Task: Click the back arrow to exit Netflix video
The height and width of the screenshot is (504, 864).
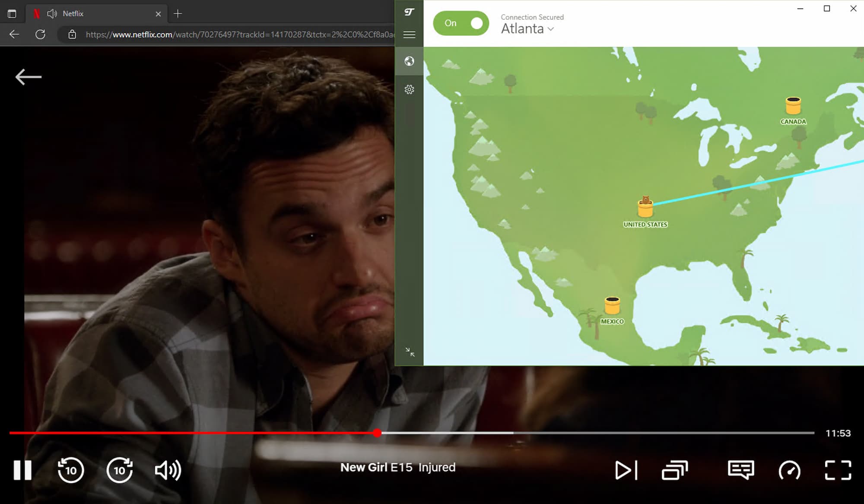Action: 28,76
